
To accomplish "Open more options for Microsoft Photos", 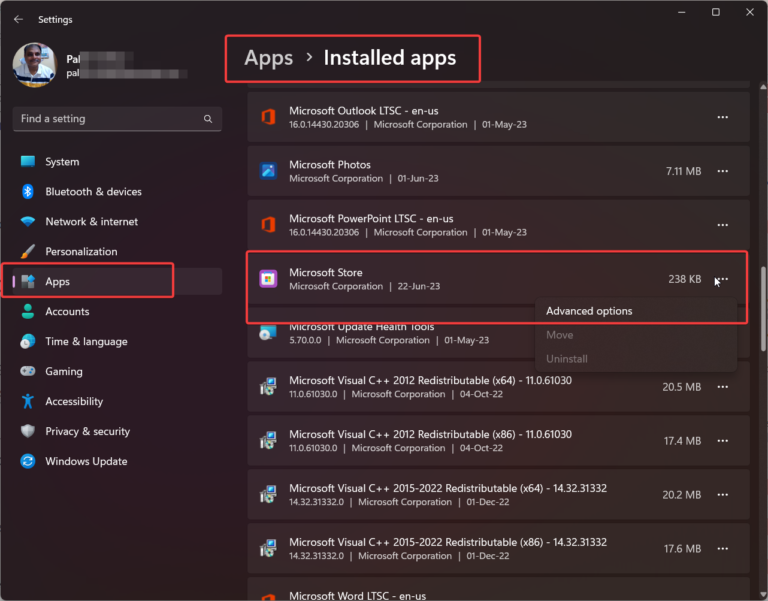I will [x=722, y=171].
